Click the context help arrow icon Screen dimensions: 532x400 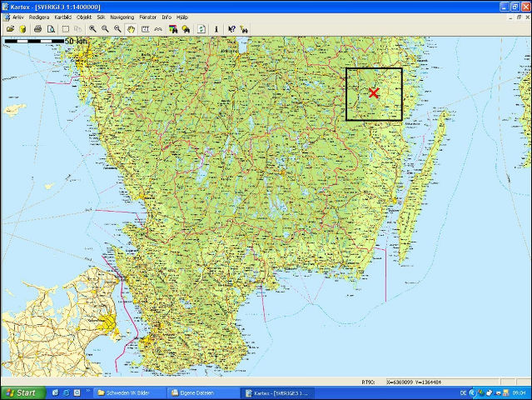(x=231, y=28)
